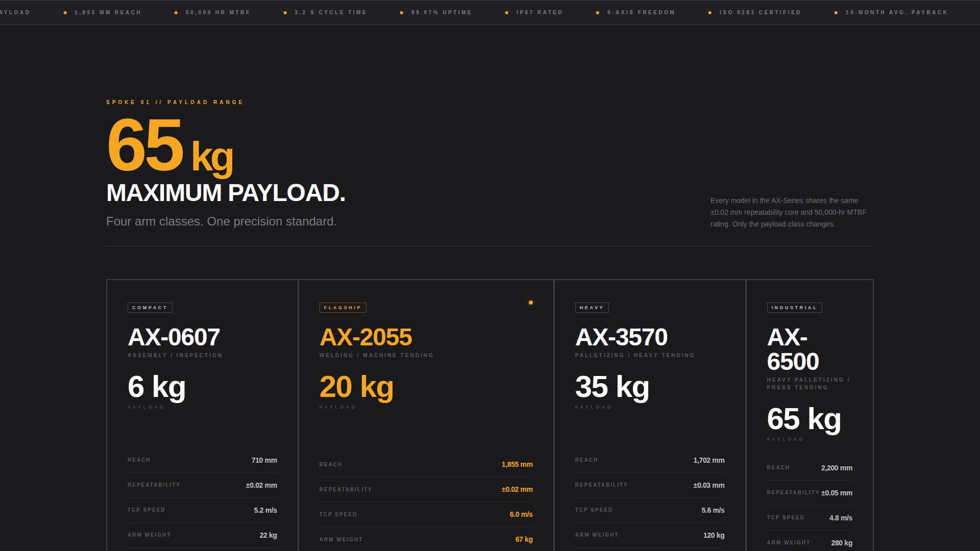
Task: Click the SPOKE 01 PAYLOAD RANGE label
Action: (x=175, y=103)
